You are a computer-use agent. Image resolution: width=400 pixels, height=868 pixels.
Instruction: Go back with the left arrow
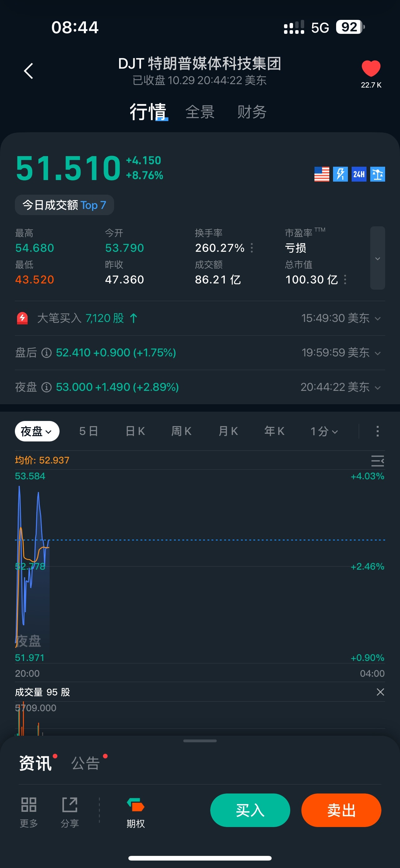point(29,71)
